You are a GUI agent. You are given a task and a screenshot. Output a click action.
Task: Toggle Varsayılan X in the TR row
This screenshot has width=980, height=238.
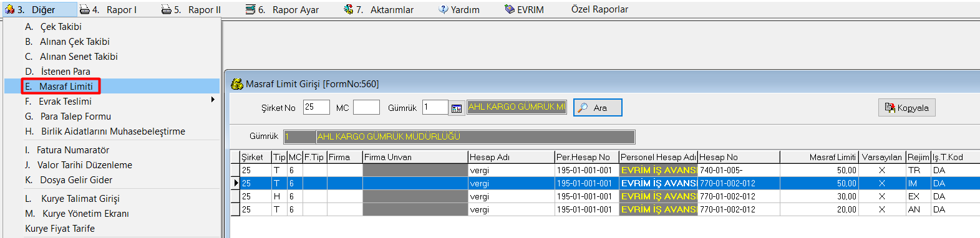(x=882, y=170)
